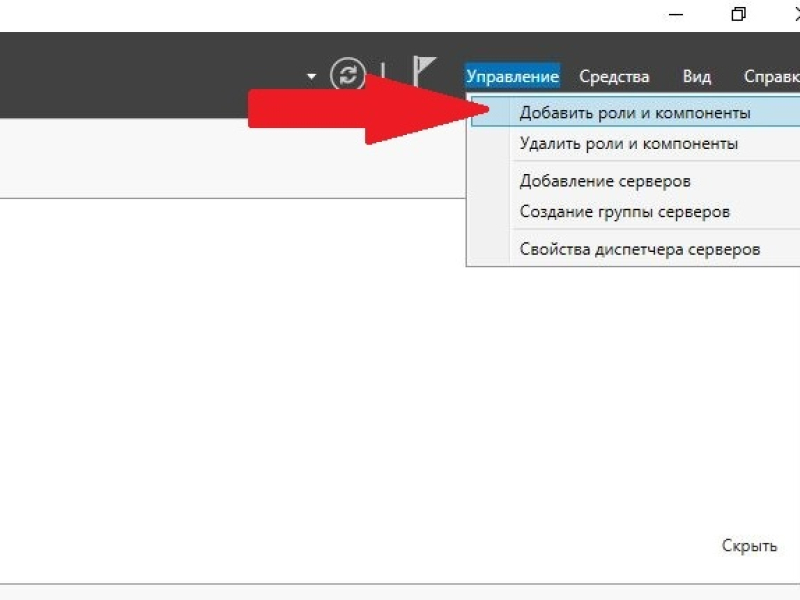This screenshot has width=800, height=600.
Task: Open the Notifications flag icon
Action: coord(424,72)
